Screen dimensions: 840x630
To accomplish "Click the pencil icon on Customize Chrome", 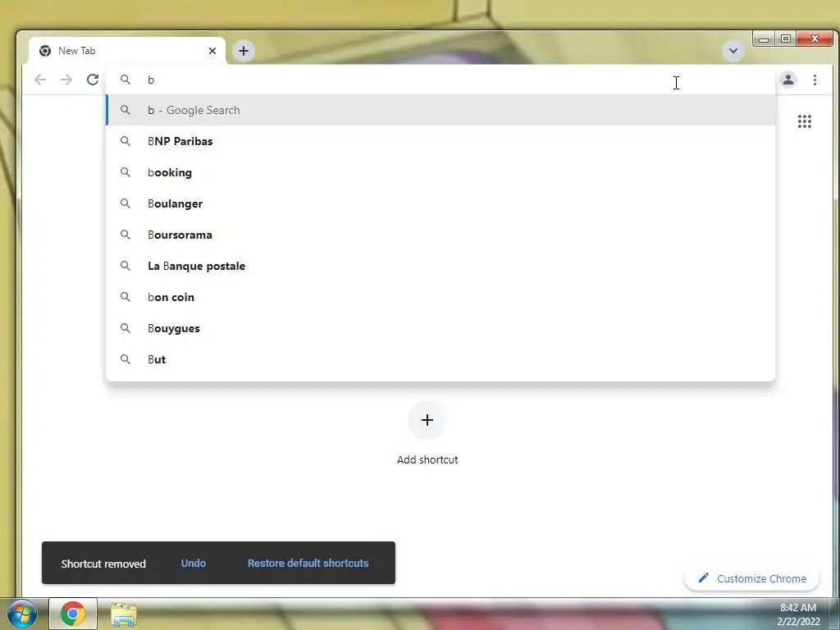I will point(703,578).
